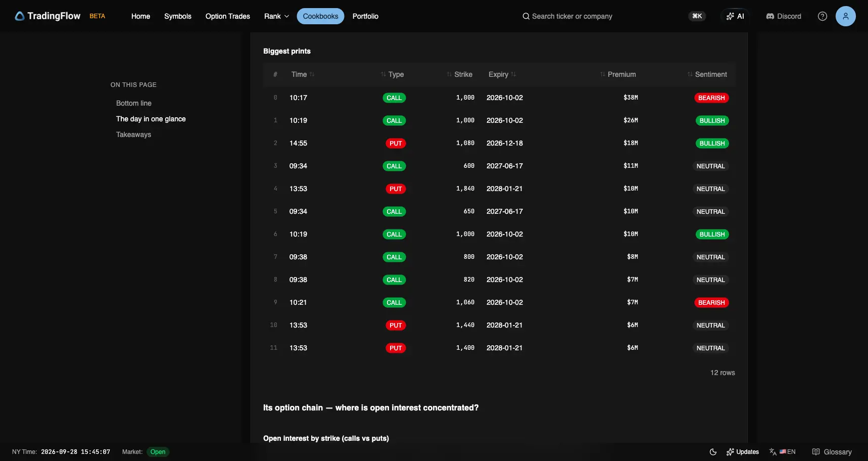Sort table by Time column
The image size is (868, 461).
(303, 74)
